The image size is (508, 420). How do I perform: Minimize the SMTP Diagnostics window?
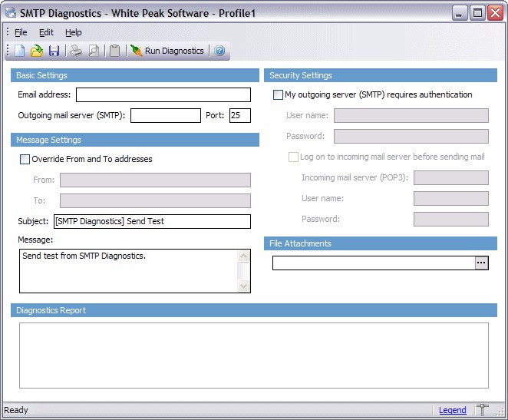pyautogui.click(x=459, y=13)
